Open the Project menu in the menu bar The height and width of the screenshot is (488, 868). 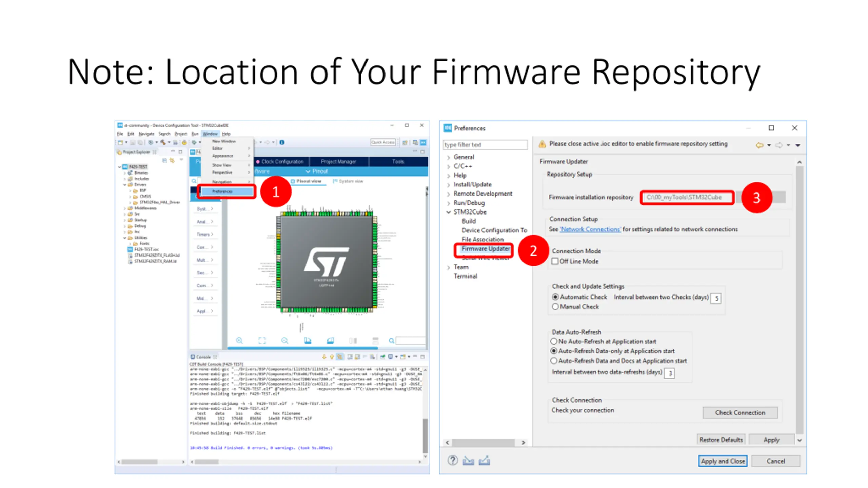[x=181, y=134]
